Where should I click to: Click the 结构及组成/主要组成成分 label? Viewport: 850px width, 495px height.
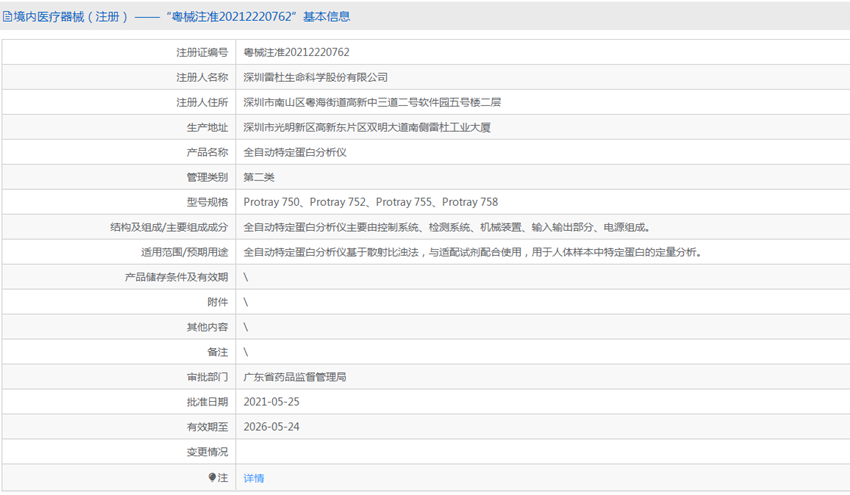(x=169, y=227)
